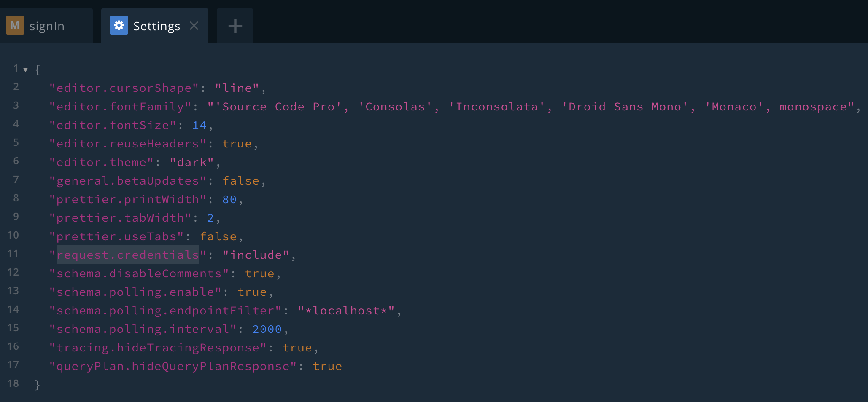
Task: Click the false value of general.betaUpdates
Action: tap(240, 181)
